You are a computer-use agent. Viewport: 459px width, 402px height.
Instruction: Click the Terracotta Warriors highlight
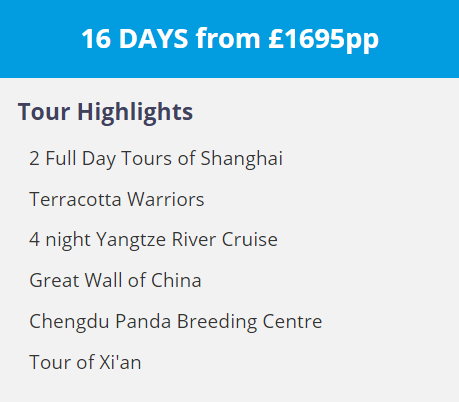[x=117, y=199]
